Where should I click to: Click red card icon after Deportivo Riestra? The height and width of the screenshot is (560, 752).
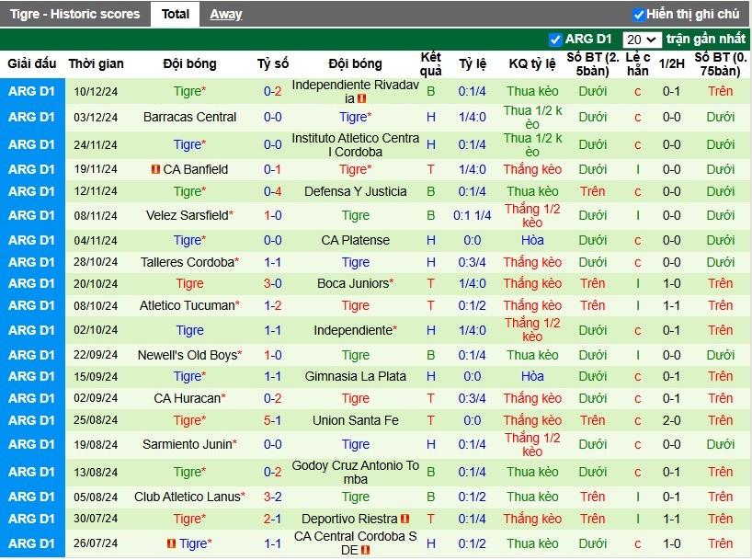pyautogui.click(x=405, y=519)
